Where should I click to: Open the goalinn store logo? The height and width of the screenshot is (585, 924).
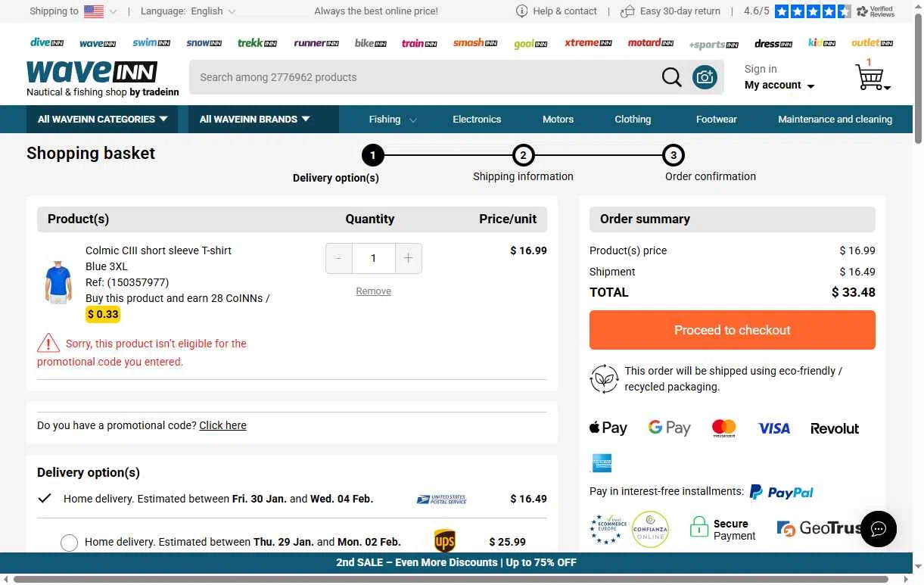530,44
